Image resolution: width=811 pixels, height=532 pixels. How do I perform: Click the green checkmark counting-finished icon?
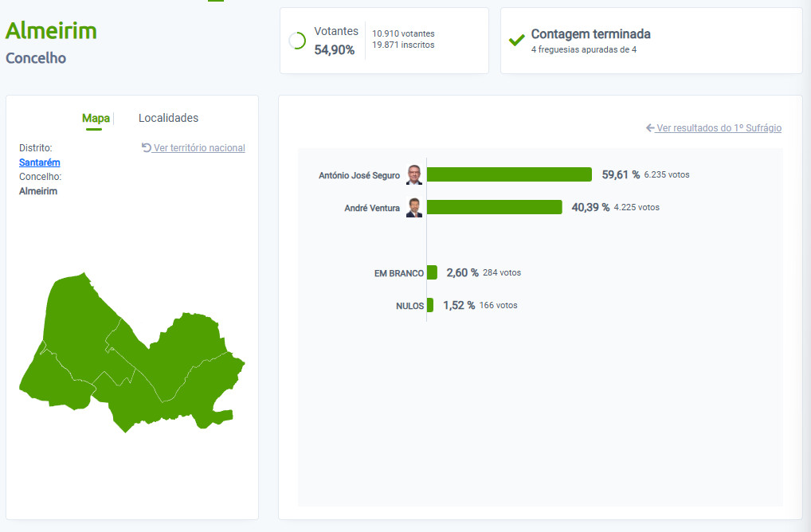(516, 41)
